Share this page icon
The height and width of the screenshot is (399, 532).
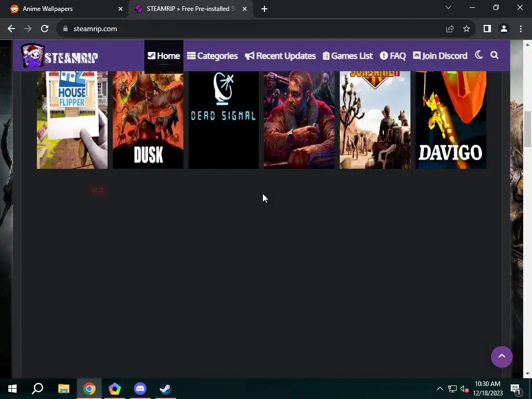coord(450,29)
